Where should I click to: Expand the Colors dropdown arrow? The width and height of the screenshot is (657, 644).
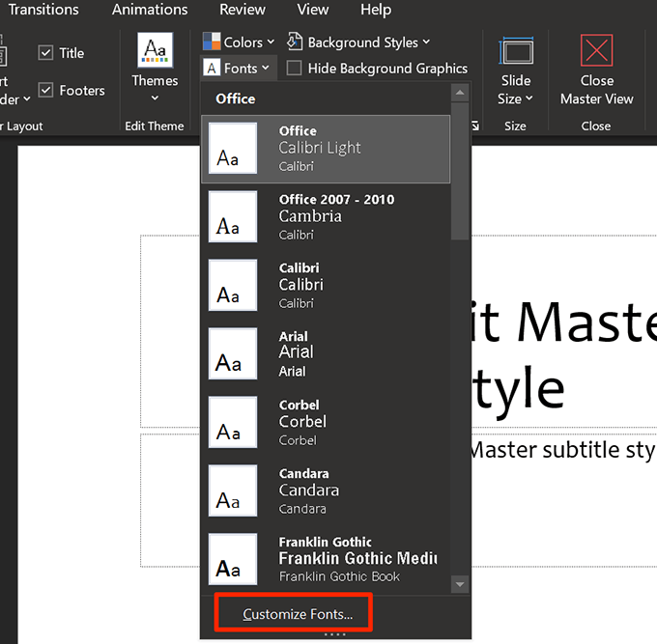pos(271,42)
